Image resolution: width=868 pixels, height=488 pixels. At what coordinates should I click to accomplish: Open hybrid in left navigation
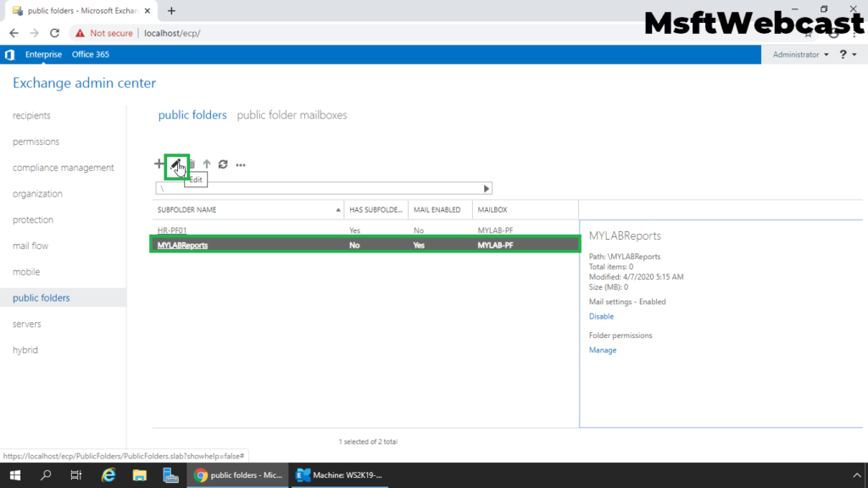pyautogui.click(x=25, y=350)
